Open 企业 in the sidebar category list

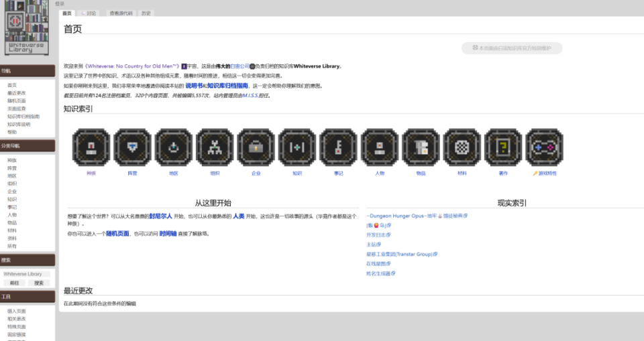(x=12, y=192)
